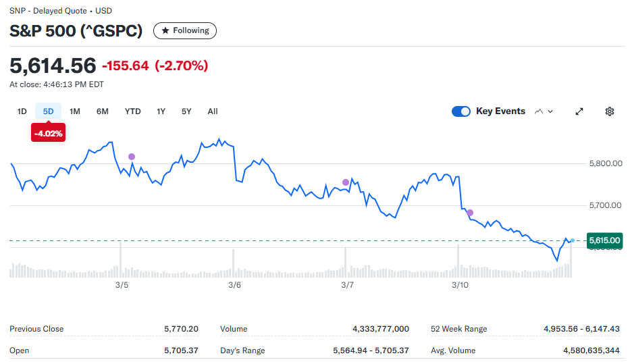Open the chart type dropdown chevron
630x364 pixels.
550,111
